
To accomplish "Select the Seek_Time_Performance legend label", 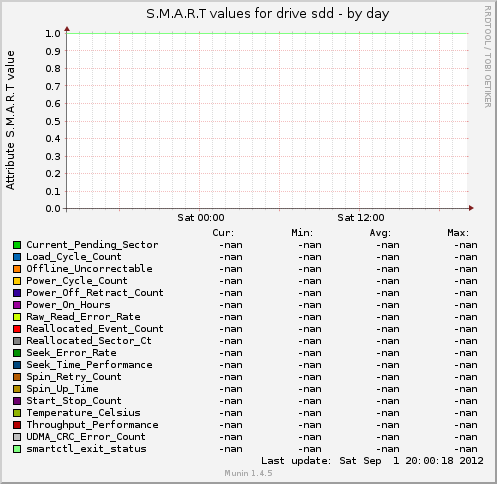I will click(89, 365).
